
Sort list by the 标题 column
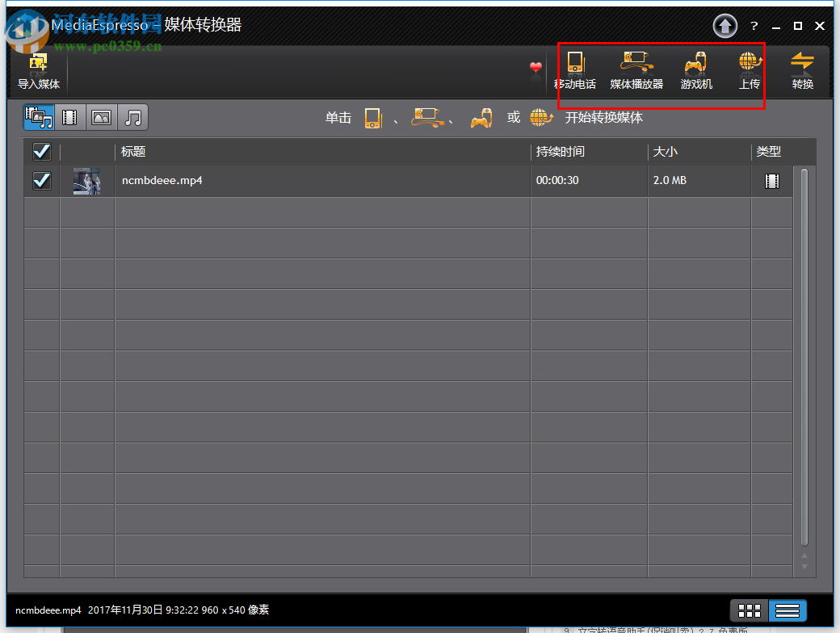pyautogui.click(x=131, y=151)
